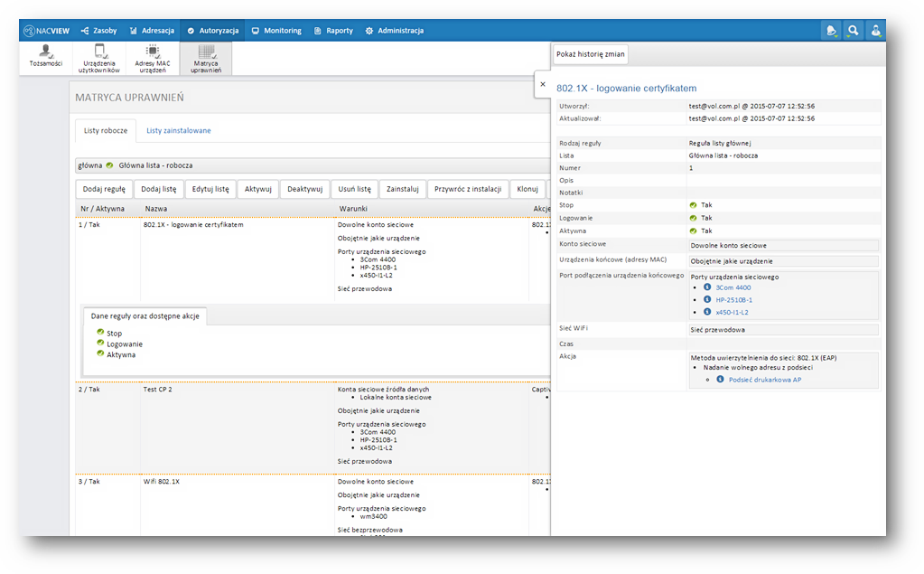Open the Tożsamości section

coord(46,58)
